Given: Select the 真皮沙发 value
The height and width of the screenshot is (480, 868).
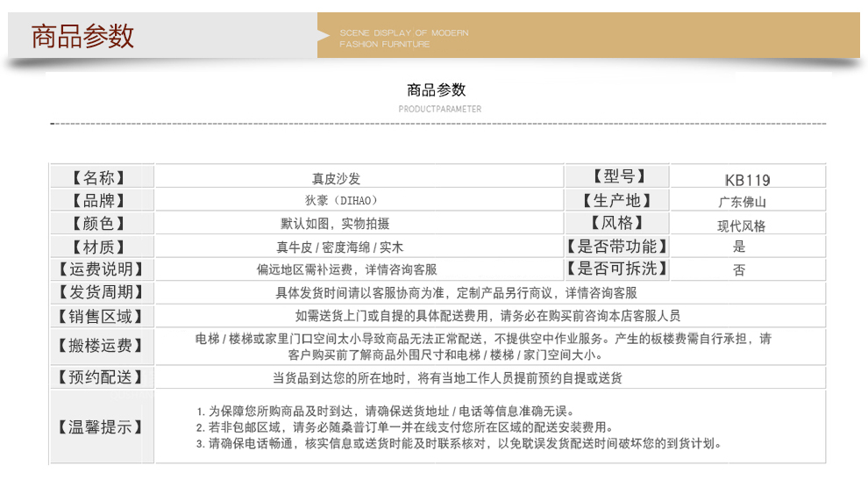Looking at the screenshot, I should point(336,179).
